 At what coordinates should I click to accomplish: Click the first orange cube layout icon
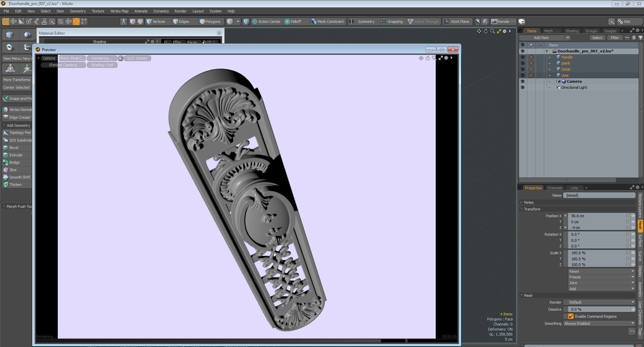6,22
